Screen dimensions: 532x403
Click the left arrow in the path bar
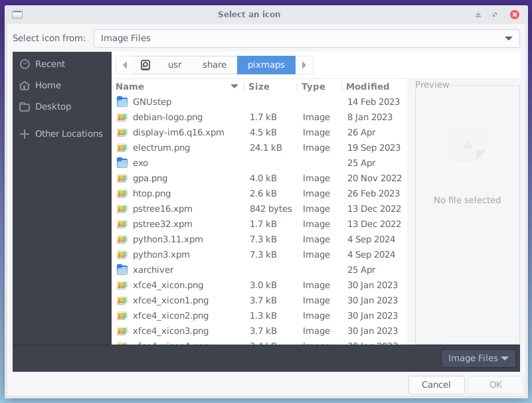point(125,65)
